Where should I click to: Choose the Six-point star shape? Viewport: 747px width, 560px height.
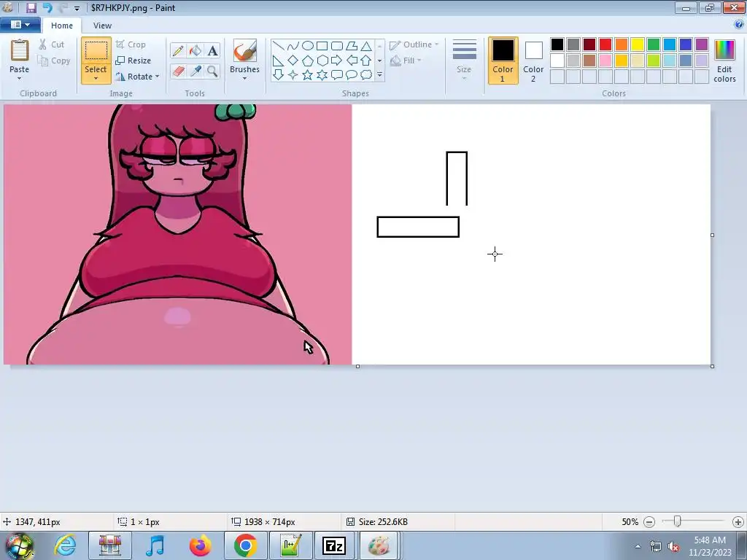[x=322, y=75]
